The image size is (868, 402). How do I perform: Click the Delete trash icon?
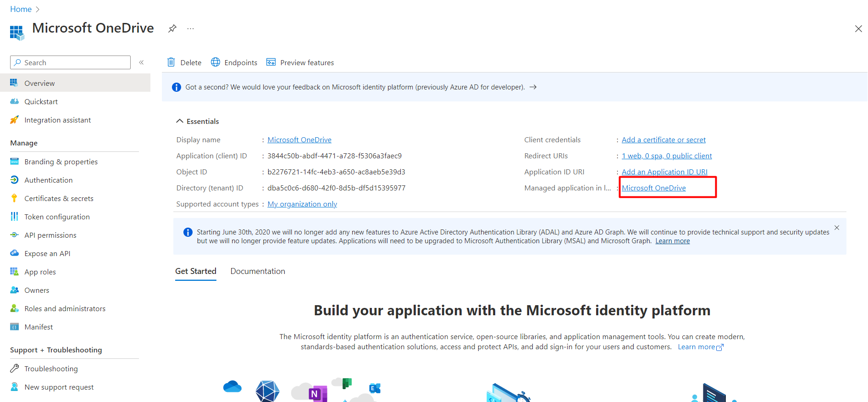point(171,62)
